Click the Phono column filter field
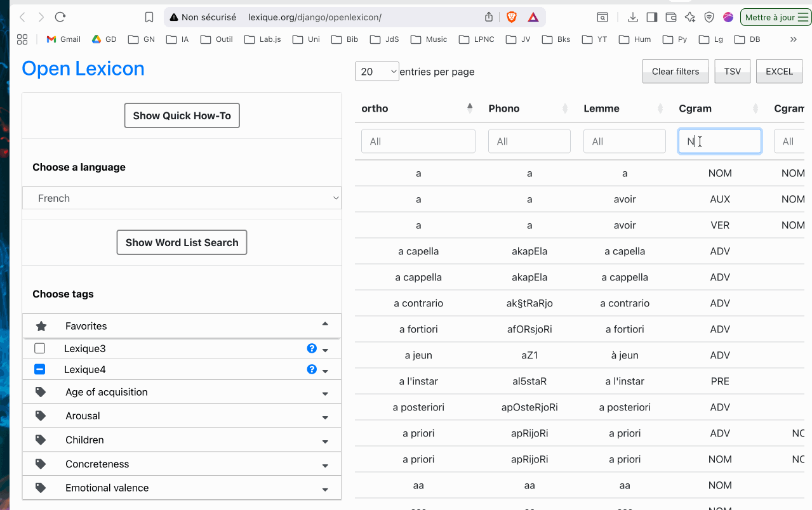This screenshot has width=812, height=510. pyautogui.click(x=529, y=141)
